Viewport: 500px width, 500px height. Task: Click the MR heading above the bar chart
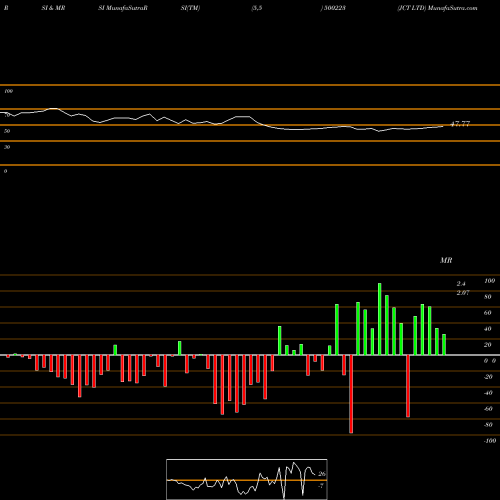[x=446, y=260]
